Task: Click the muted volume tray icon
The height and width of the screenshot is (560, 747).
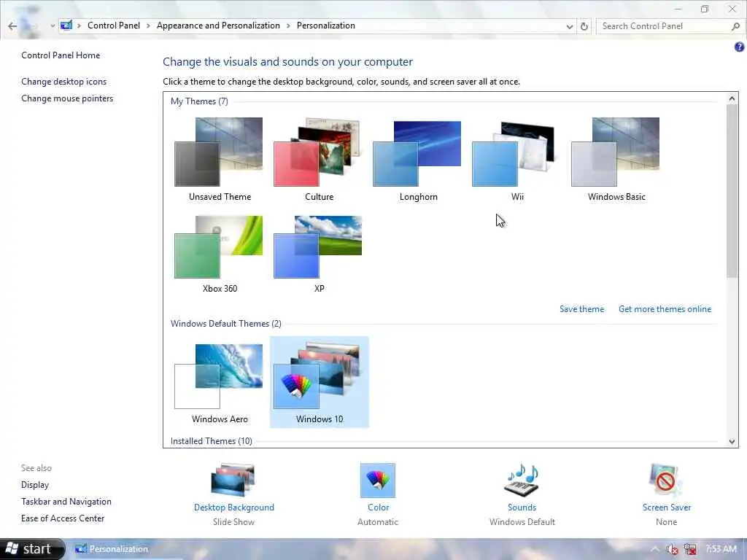Action: pyautogui.click(x=672, y=550)
